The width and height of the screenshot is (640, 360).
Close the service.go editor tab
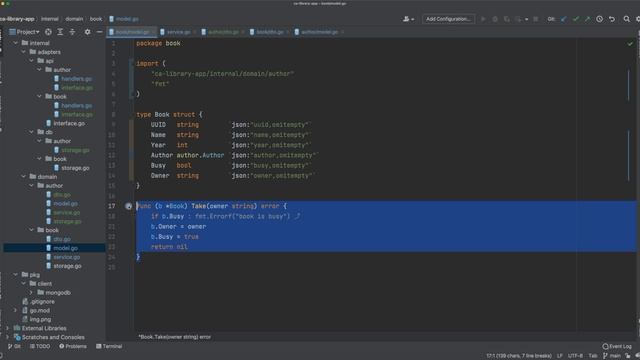tap(195, 32)
